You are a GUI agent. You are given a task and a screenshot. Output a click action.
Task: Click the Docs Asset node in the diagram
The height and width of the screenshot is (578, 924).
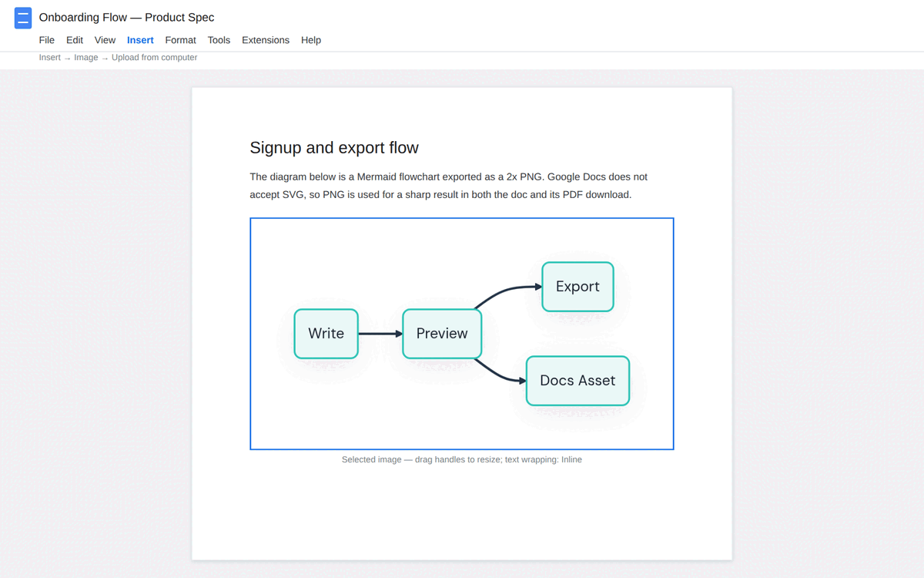click(577, 381)
